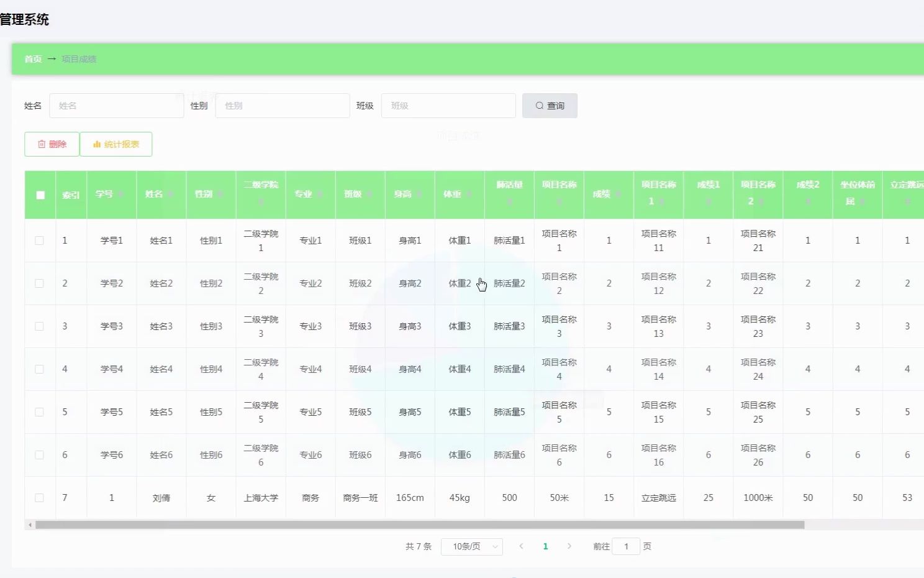The height and width of the screenshot is (578, 924).
Task: Open the 统计报表 statistics report
Action: tap(116, 144)
